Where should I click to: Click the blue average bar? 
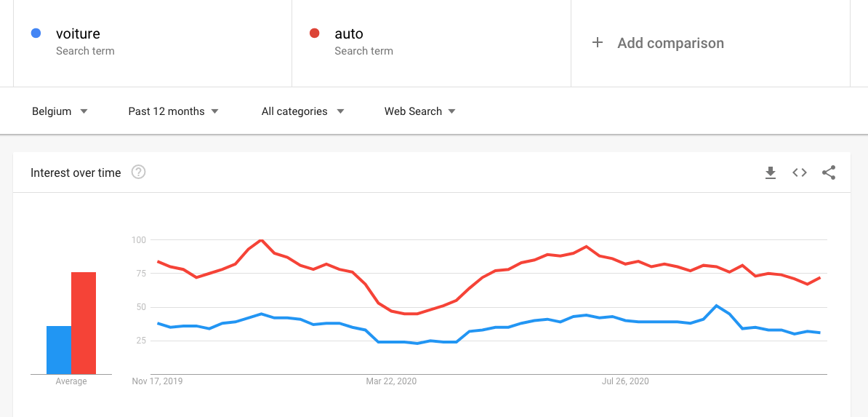pos(59,350)
